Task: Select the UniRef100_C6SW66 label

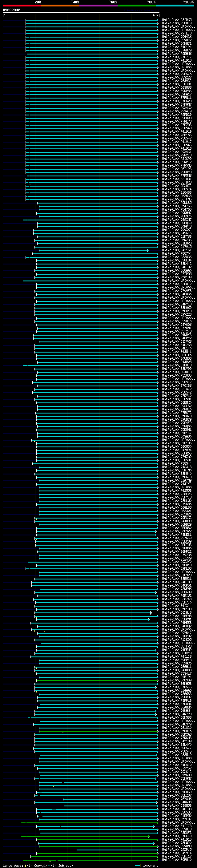Action: pyautogui.click(x=177, y=88)
